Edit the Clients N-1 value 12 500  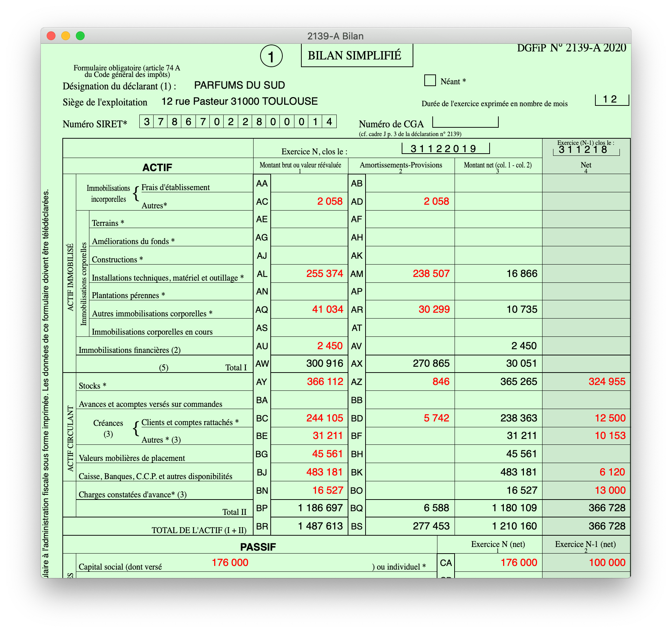click(x=586, y=418)
